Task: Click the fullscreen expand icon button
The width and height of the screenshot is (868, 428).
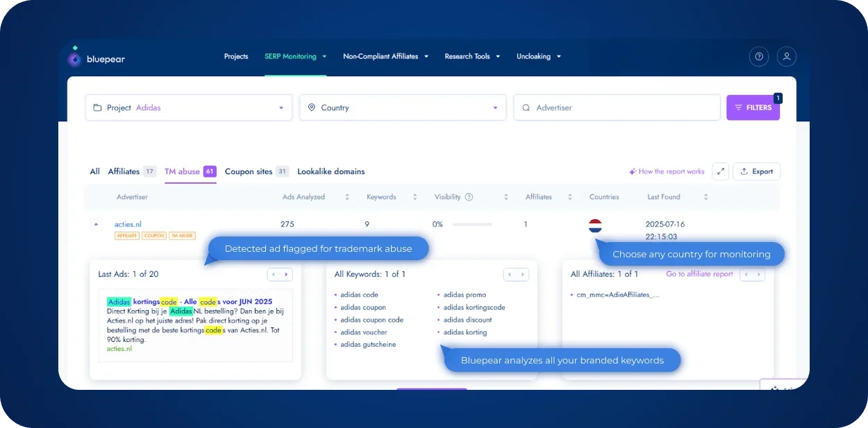Action: click(x=721, y=171)
